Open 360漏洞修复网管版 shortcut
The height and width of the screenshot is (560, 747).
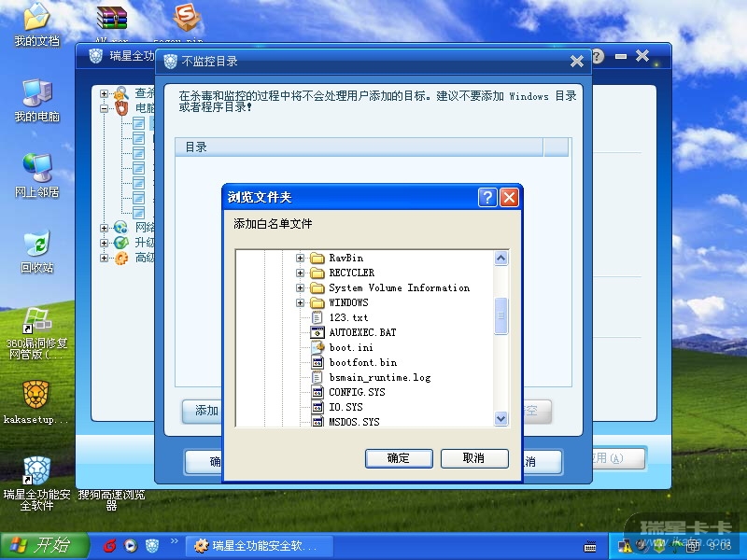36,333
